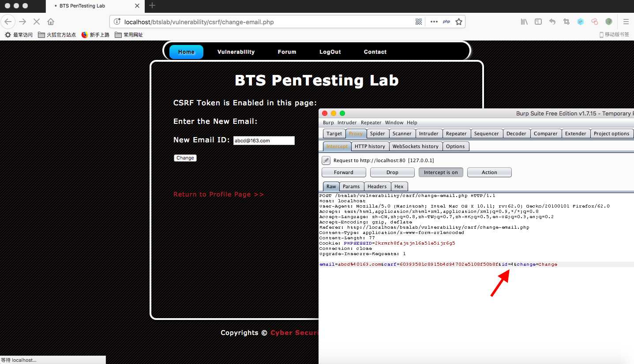The width and height of the screenshot is (634, 364).
Task: Click Forum in site navigation
Action: [x=287, y=52]
